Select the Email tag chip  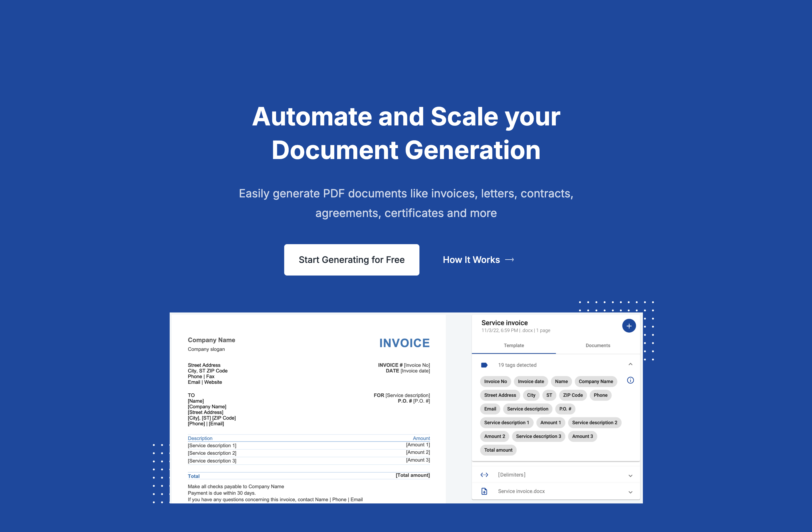pos(490,409)
